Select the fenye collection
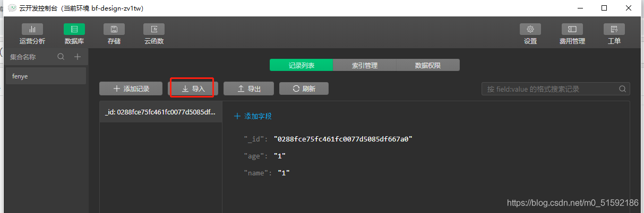This screenshot has height=213, width=644. [x=46, y=76]
